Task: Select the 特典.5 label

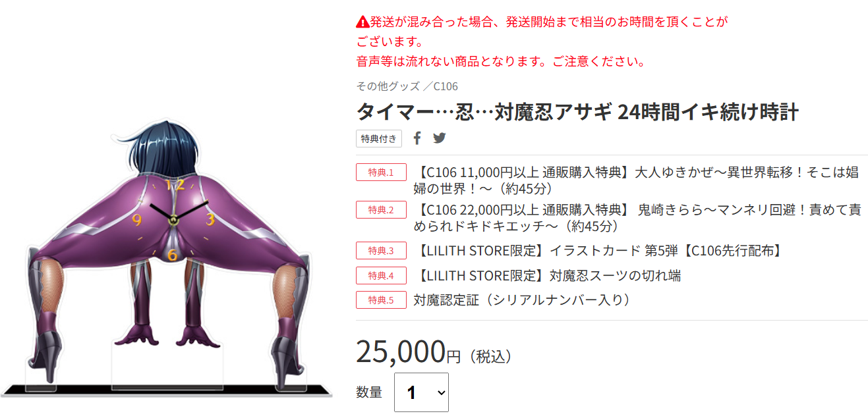Action: point(381,300)
